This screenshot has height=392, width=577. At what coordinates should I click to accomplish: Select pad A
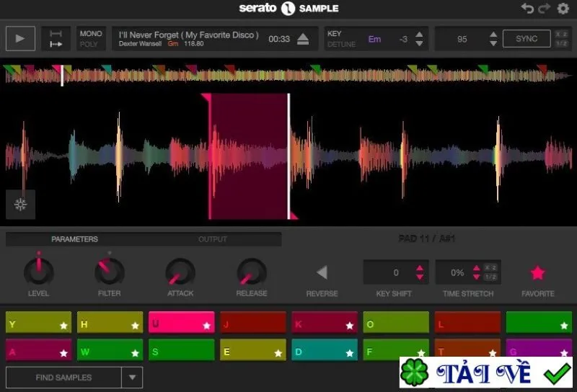[39, 349]
